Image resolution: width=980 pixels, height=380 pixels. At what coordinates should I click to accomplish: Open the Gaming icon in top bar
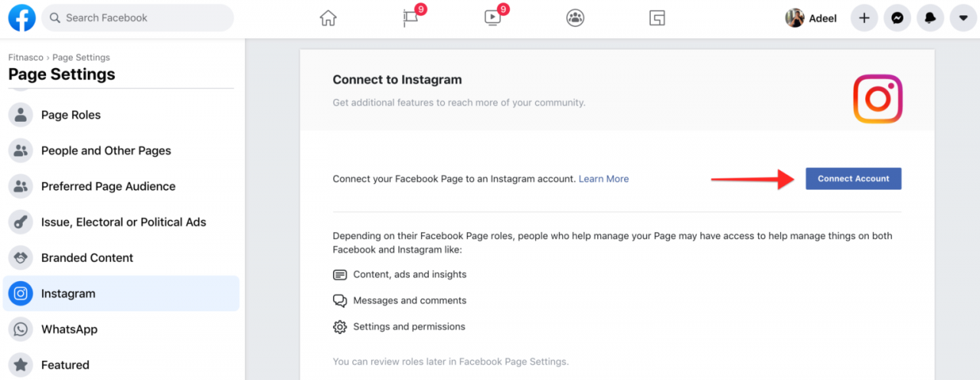657,18
